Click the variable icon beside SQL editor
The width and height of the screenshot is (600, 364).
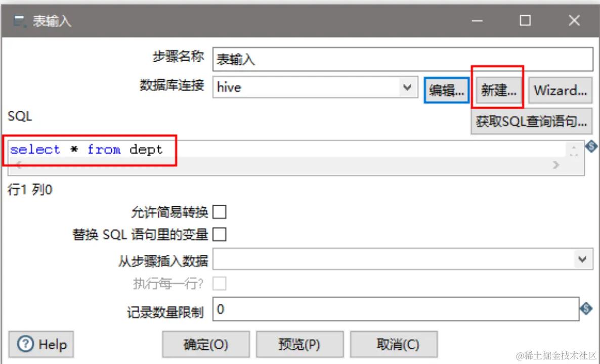tap(591, 146)
